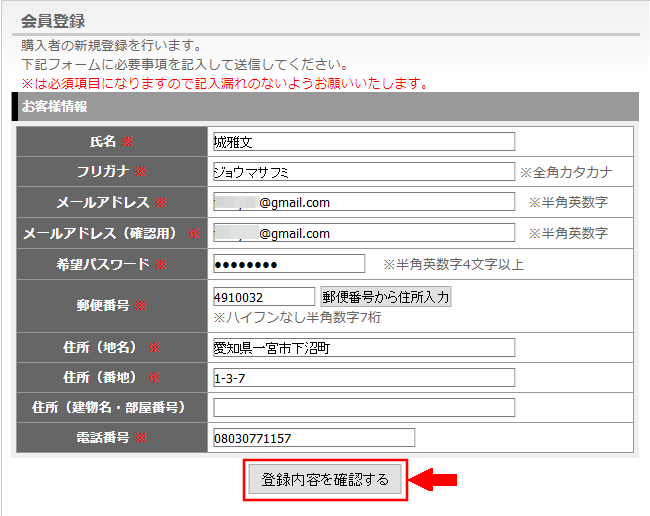Click the ※全角カタカナ hint text
Viewport: 650px width, 516px height.
pyautogui.click(x=566, y=172)
